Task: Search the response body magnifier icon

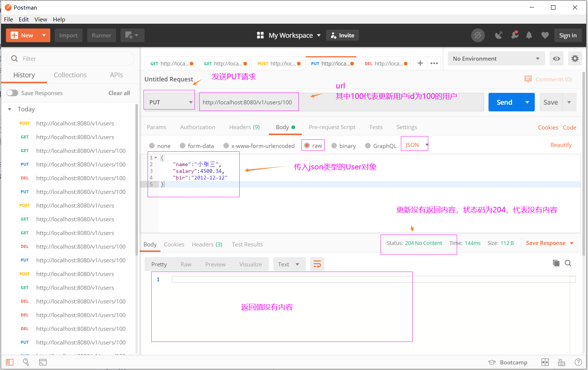Action: tap(568, 263)
